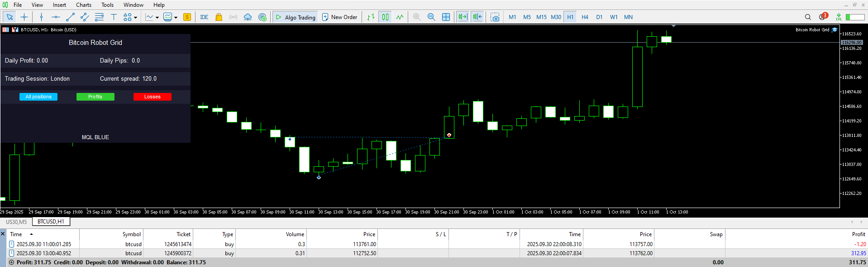
Task: Switch chart to candlestick display mode
Action: pos(385,17)
